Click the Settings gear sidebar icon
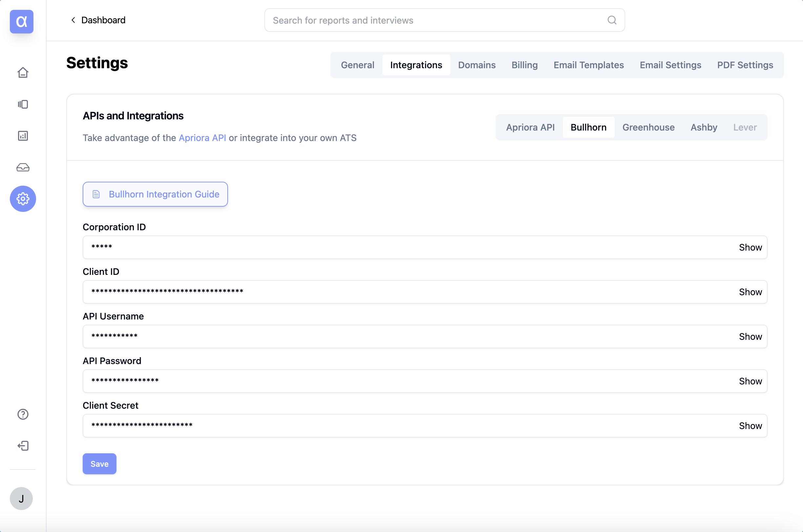803x532 pixels. [x=23, y=199]
